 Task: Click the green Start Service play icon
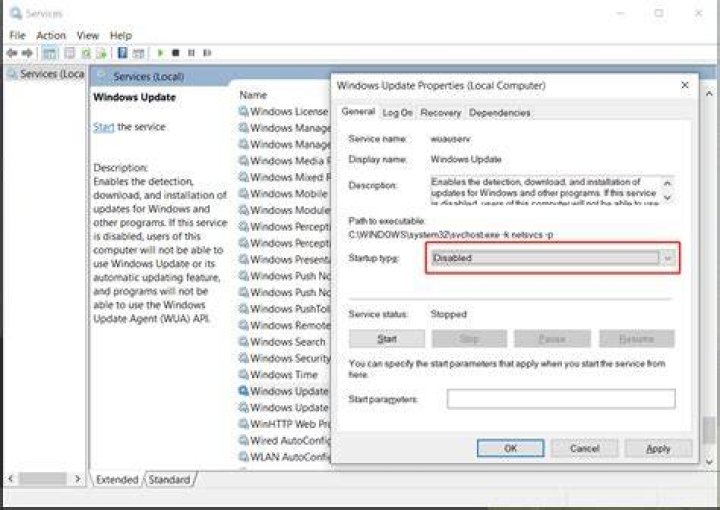point(160,53)
